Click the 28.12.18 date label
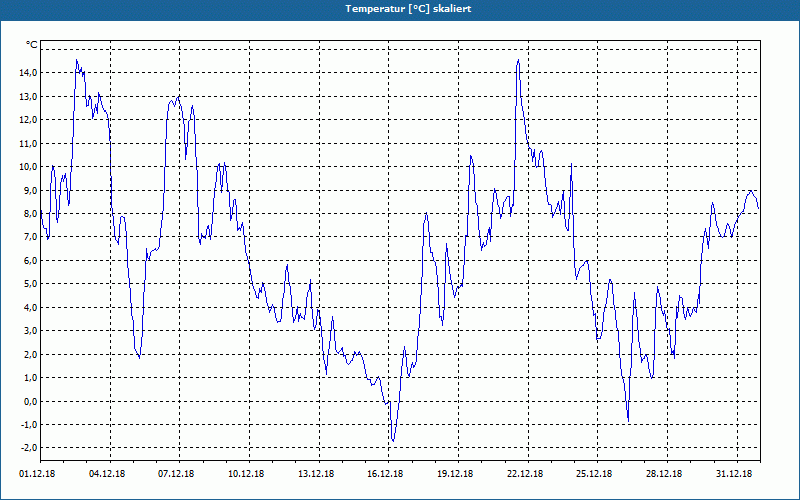 [664, 474]
